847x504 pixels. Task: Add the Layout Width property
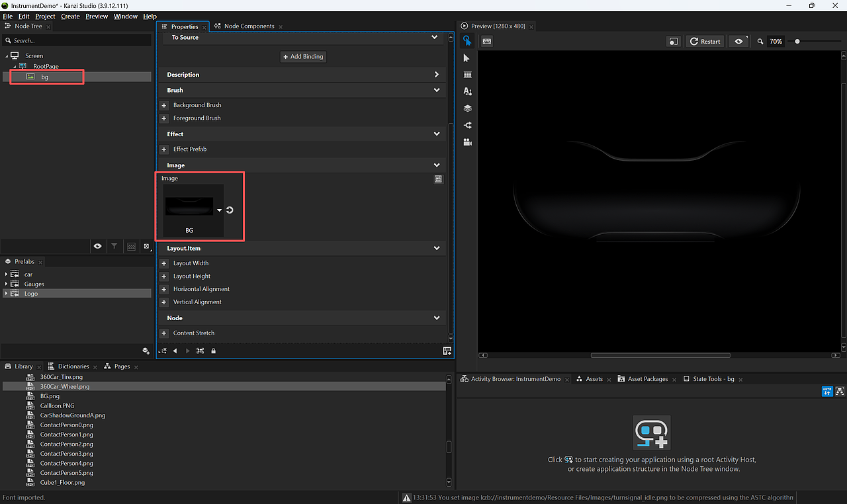tap(164, 263)
